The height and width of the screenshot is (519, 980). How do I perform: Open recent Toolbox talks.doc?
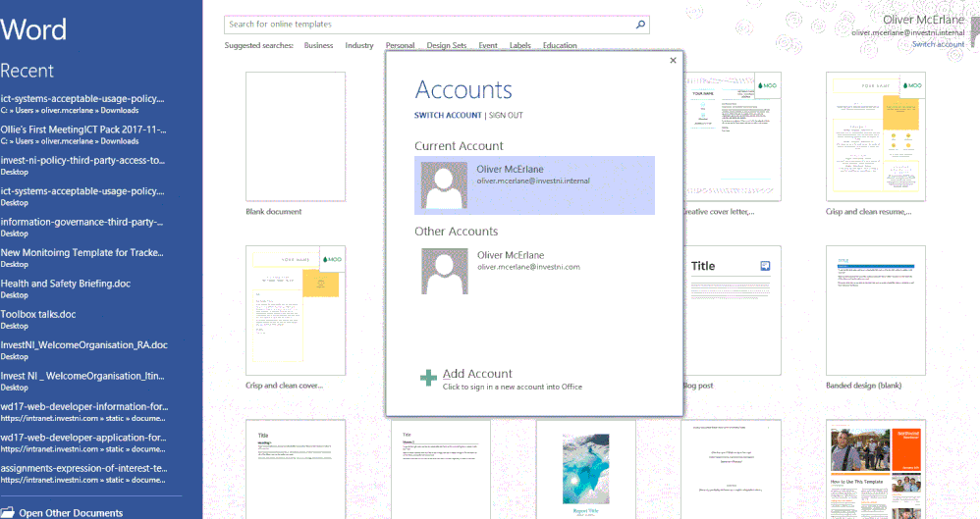tap(38, 319)
